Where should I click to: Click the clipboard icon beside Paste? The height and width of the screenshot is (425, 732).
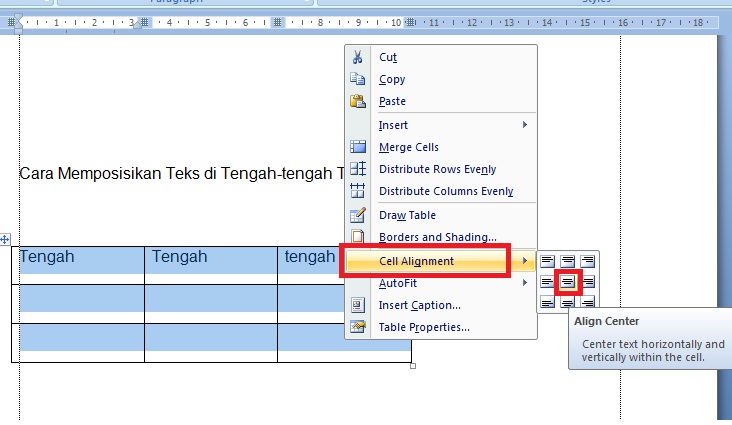click(x=358, y=101)
